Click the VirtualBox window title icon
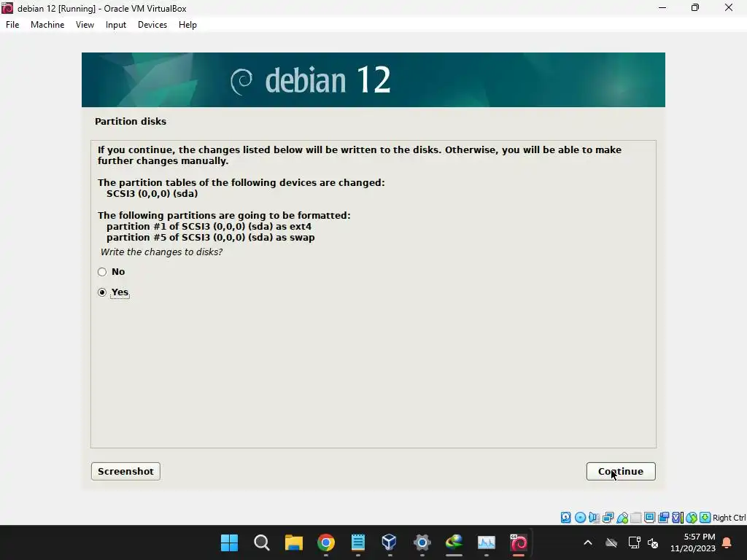747x560 pixels. 7,8
